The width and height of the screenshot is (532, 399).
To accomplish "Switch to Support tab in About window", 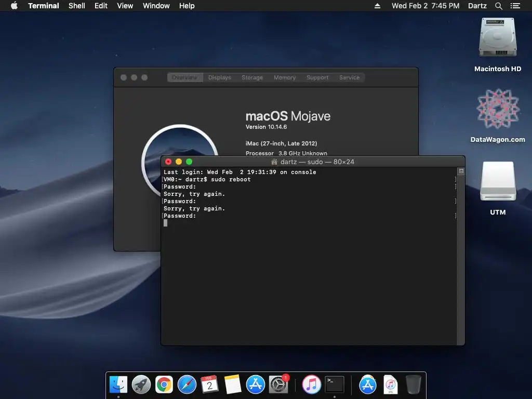I will coord(317,77).
